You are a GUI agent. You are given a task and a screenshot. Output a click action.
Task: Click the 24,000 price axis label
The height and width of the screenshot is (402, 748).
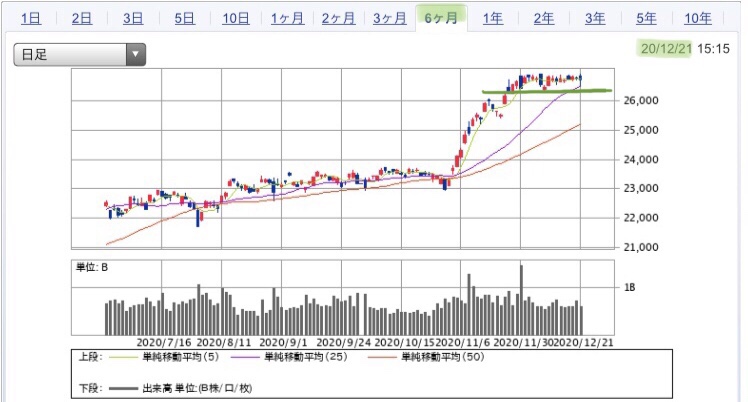(641, 160)
